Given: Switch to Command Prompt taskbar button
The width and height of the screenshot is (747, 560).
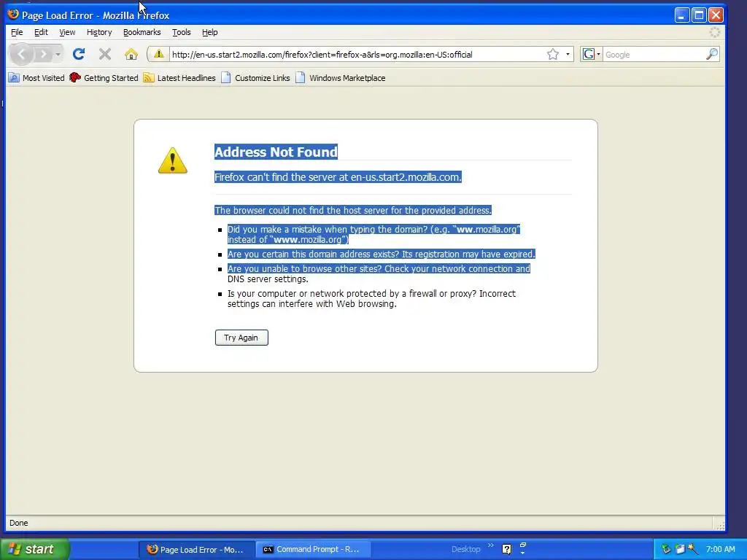Looking at the screenshot, I should point(312,550).
